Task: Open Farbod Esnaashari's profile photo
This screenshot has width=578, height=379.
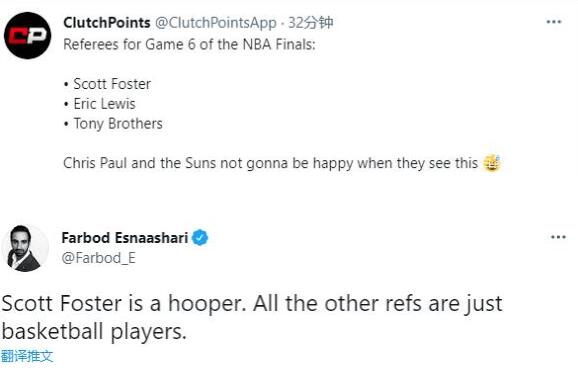Action: 25,248
